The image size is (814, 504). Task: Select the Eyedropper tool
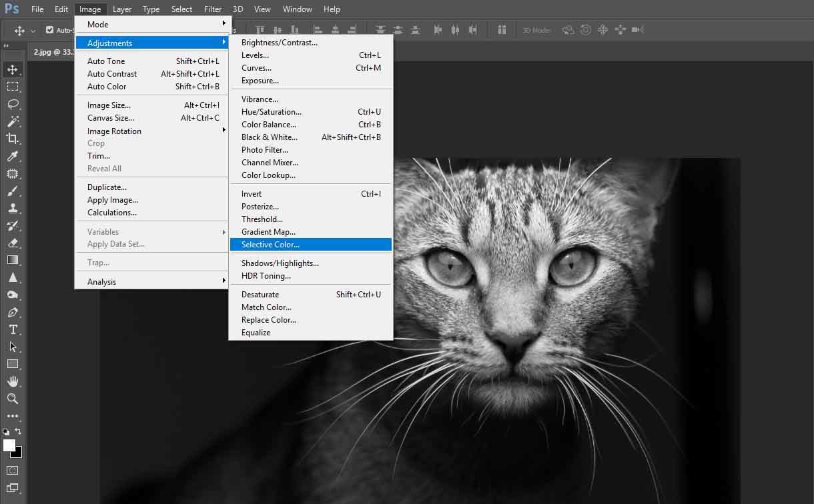click(13, 156)
